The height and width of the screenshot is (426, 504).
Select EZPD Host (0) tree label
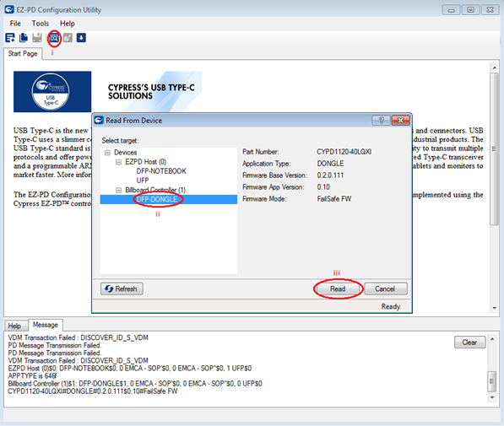pyautogui.click(x=145, y=162)
